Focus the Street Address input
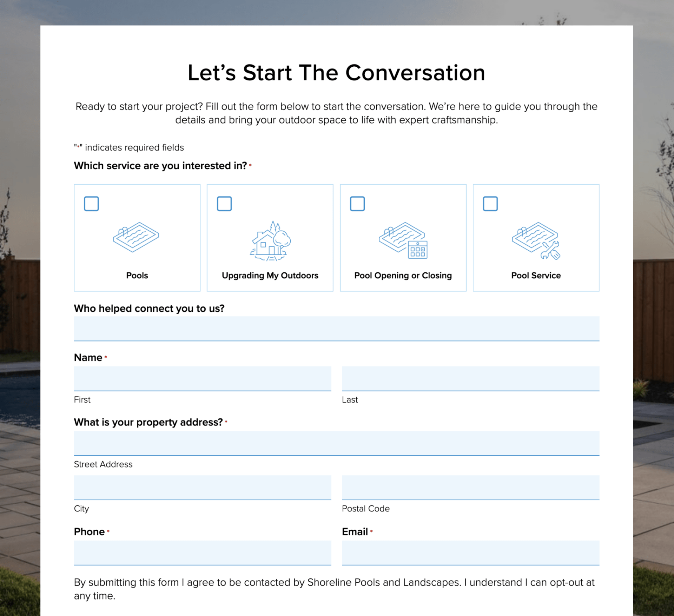This screenshot has width=674, height=616. pyautogui.click(x=336, y=443)
